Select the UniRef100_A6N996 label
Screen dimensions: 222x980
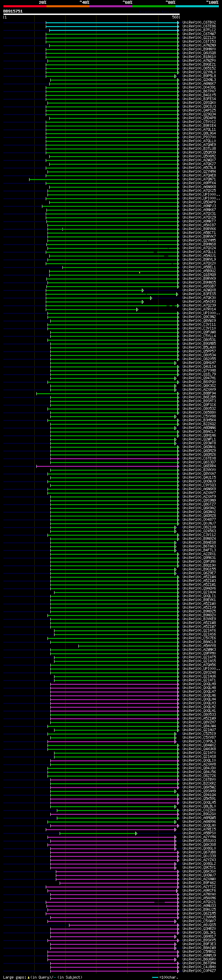199,822
